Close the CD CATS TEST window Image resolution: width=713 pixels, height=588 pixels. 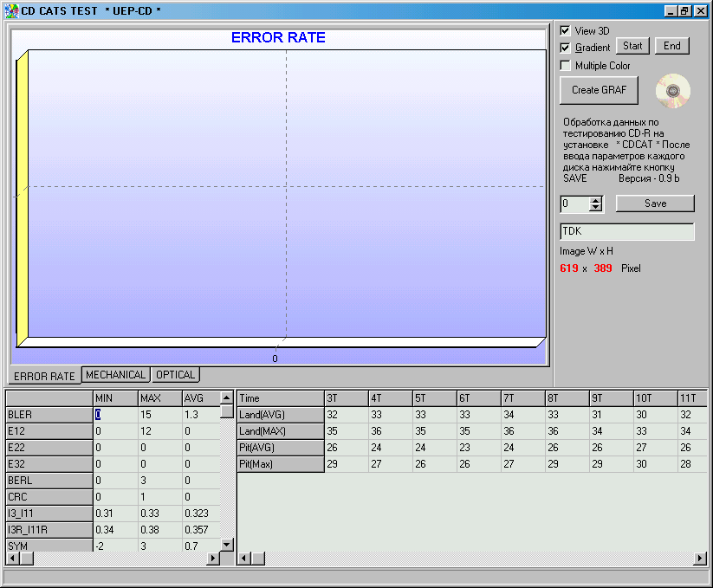[x=701, y=11]
